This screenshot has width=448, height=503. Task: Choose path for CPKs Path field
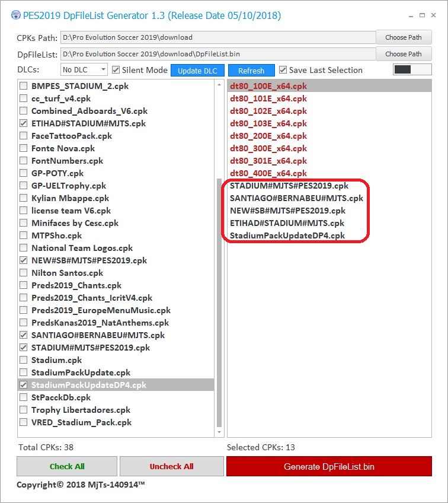[404, 37]
